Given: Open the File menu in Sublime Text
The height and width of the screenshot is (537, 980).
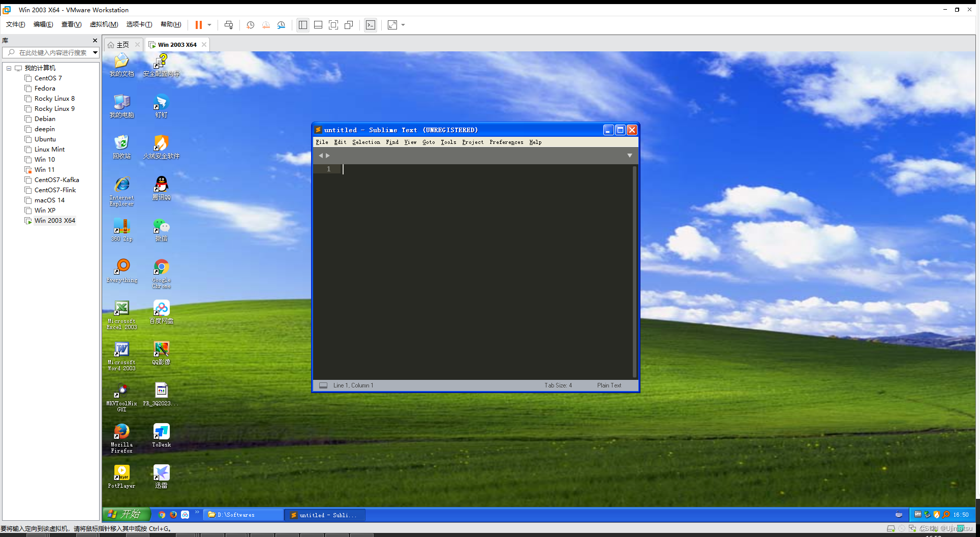Looking at the screenshot, I should click(x=322, y=142).
